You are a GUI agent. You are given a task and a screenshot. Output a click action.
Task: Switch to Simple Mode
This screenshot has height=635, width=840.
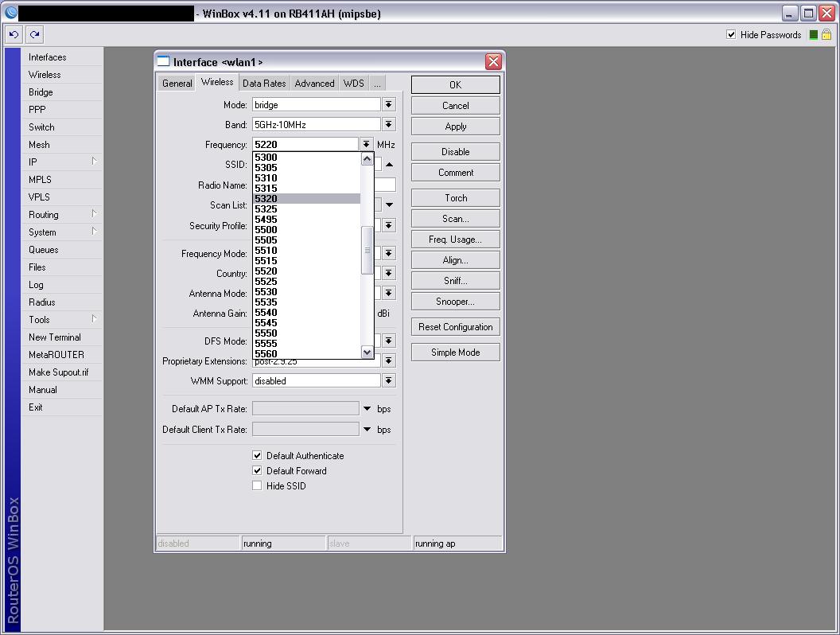pyautogui.click(x=455, y=352)
